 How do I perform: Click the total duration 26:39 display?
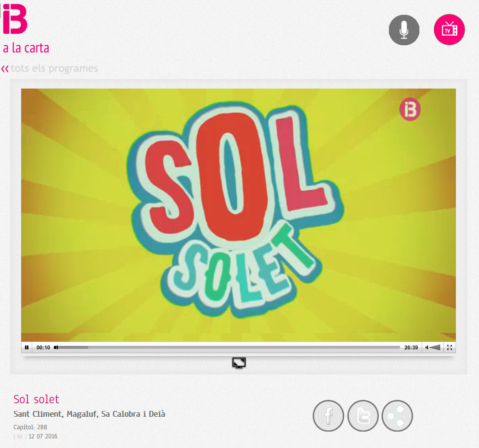pyautogui.click(x=411, y=347)
